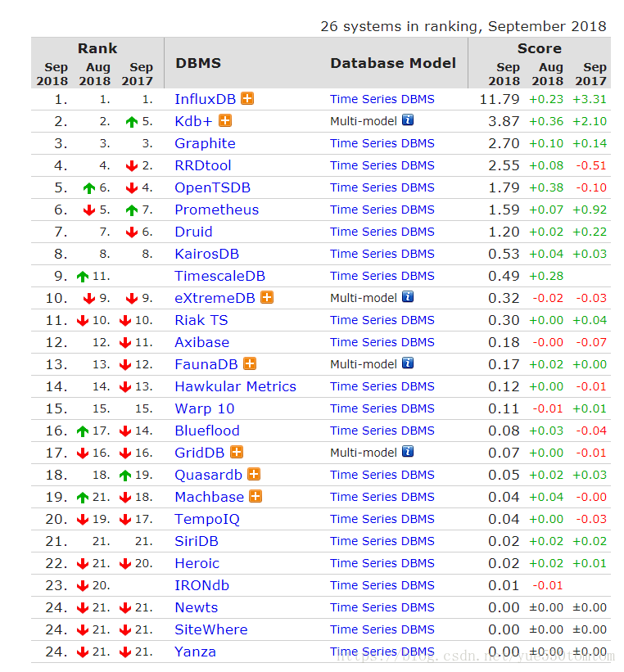Click the orange plus icon beside FaunaDB

coord(250,364)
